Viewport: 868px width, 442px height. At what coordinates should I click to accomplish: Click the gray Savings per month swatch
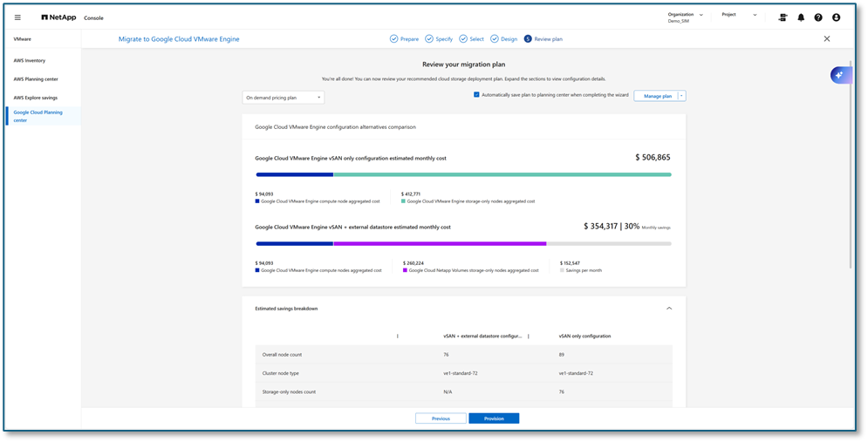pyautogui.click(x=563, y=270)
